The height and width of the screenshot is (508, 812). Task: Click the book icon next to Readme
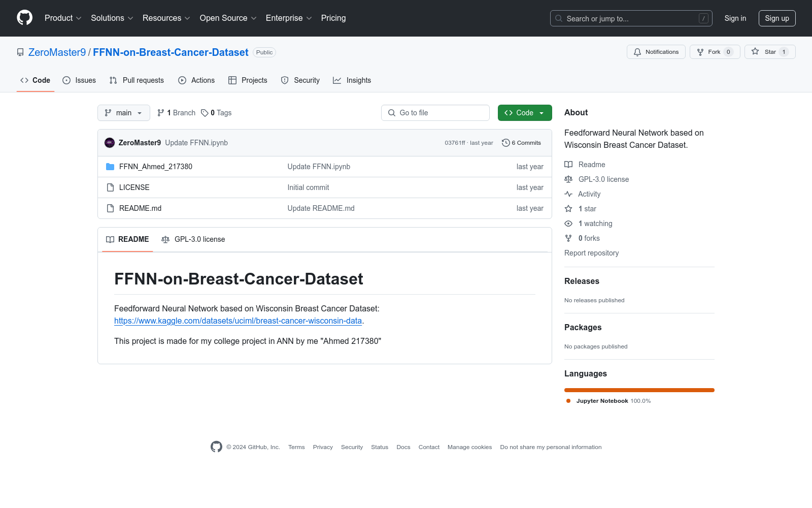568,165
